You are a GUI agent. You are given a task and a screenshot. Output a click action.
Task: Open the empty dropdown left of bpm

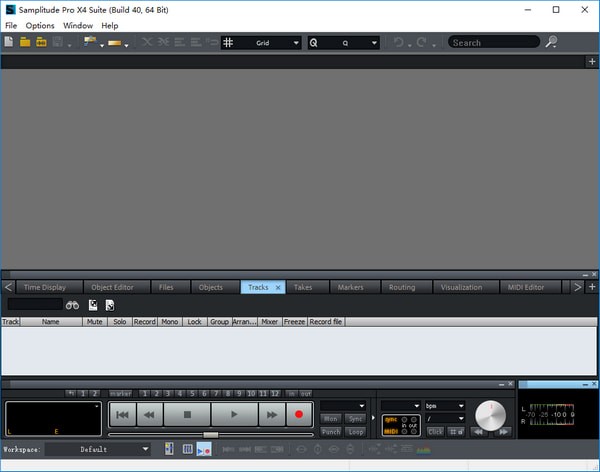[401, 406]
